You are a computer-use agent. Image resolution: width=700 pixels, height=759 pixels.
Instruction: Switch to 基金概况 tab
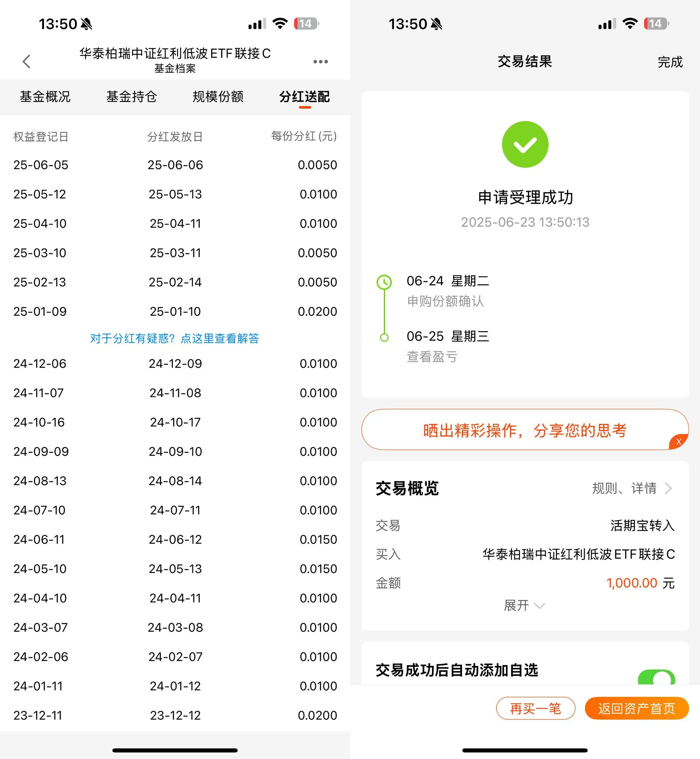point(45,97)
